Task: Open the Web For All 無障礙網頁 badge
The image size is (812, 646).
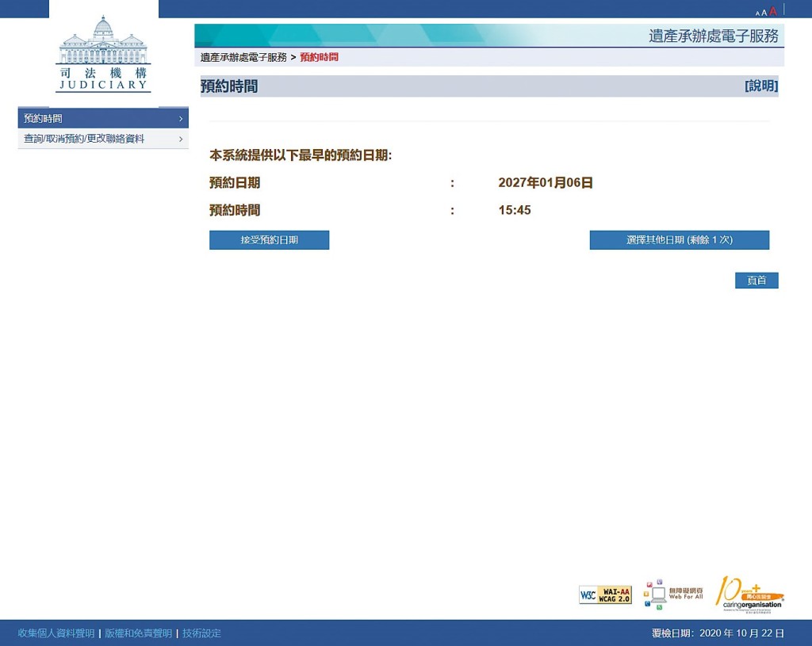Action: 673,594
